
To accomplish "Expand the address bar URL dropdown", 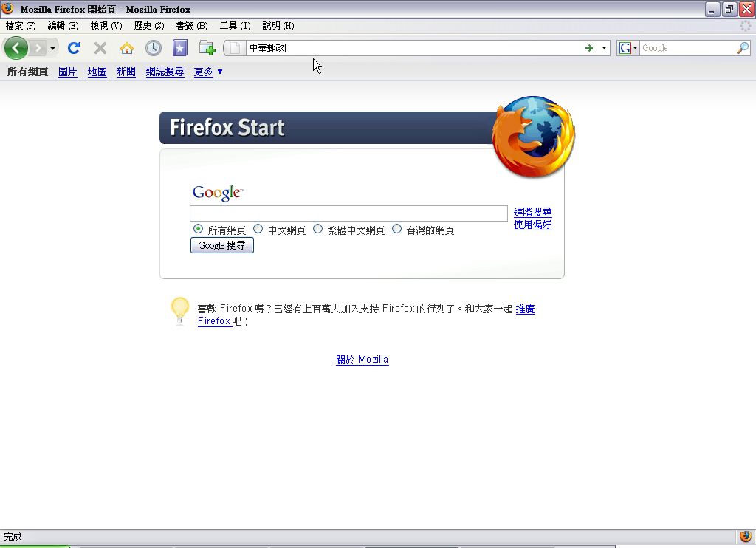I will 604,48.
